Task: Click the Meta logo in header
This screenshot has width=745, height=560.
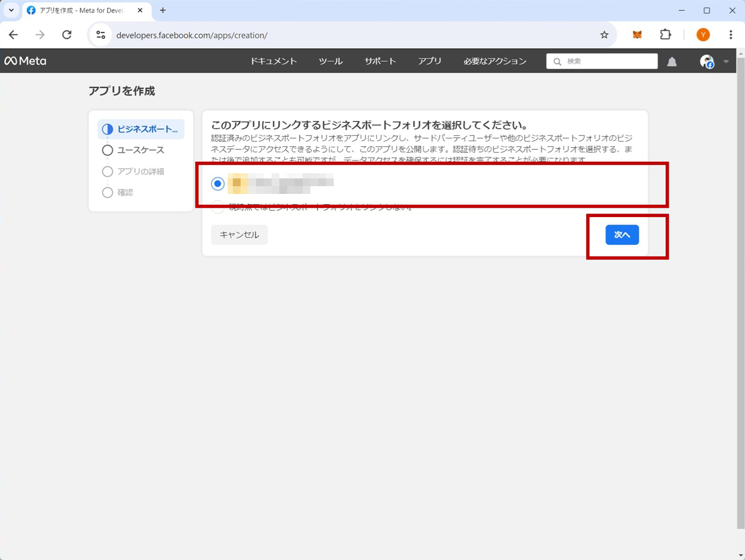Action: pos(25,61)
